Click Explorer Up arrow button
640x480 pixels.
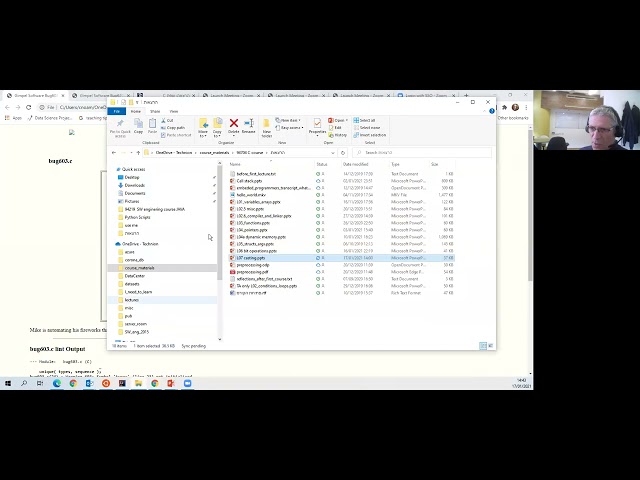[138, 153]
